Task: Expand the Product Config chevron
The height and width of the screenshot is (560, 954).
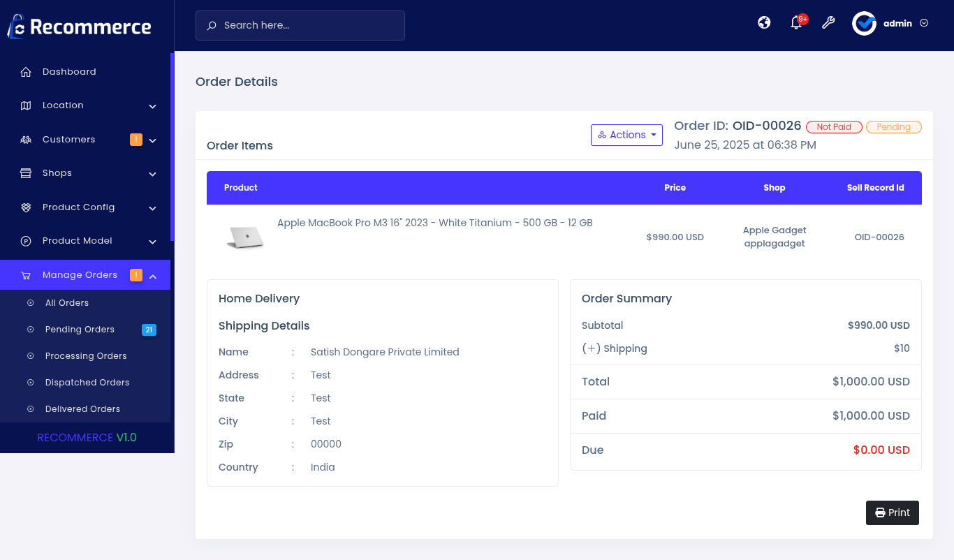Action: (152, 208)
